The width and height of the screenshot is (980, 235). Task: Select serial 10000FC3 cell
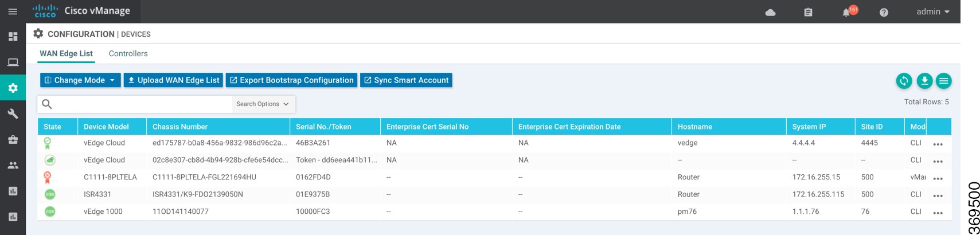pyautogui.click(x=313, y=211)
